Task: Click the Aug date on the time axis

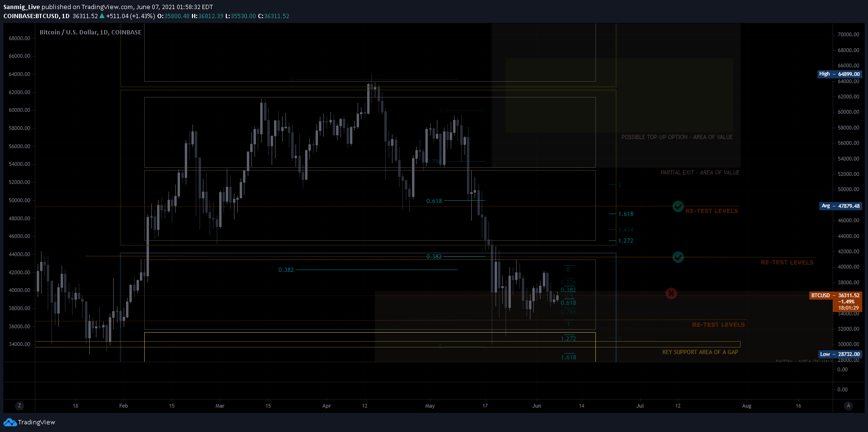Action: 747,406
